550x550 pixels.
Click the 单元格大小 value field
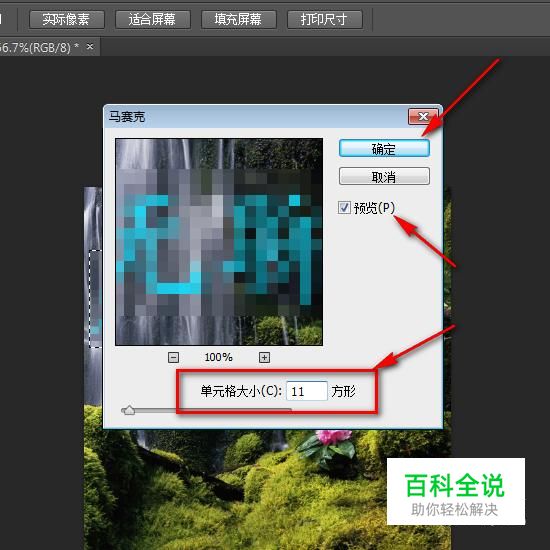[307, 391]
